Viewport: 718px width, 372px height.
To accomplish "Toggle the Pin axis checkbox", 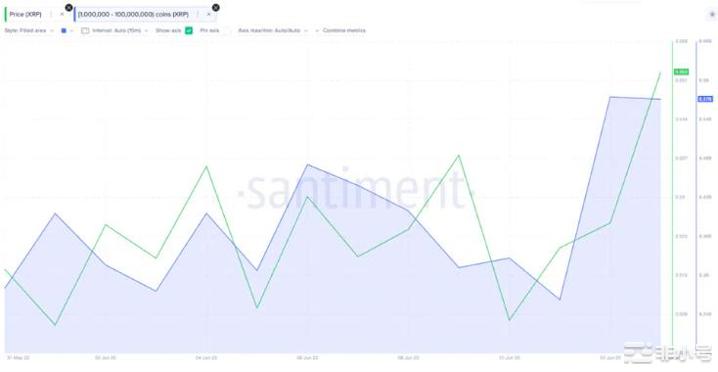I will tap(227, 31).
